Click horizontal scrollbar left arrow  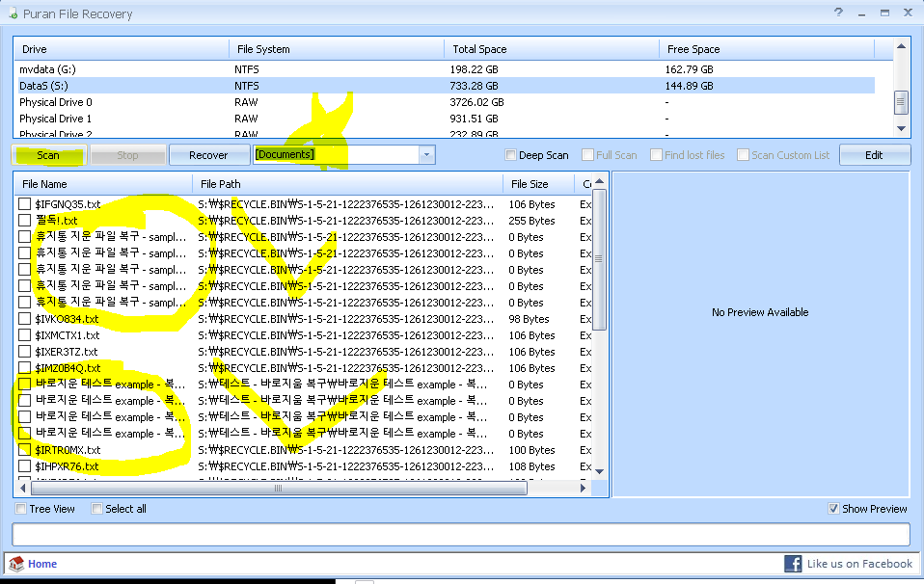point(23,488)
